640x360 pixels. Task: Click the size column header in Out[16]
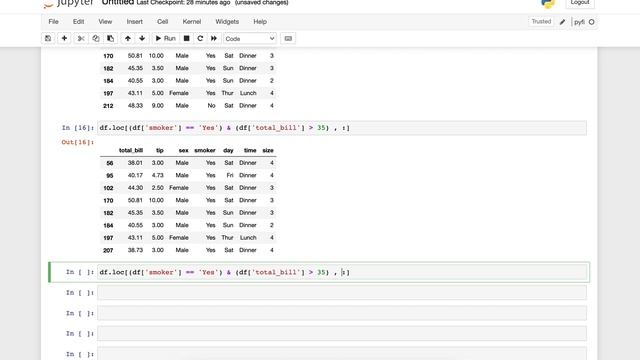268,150
